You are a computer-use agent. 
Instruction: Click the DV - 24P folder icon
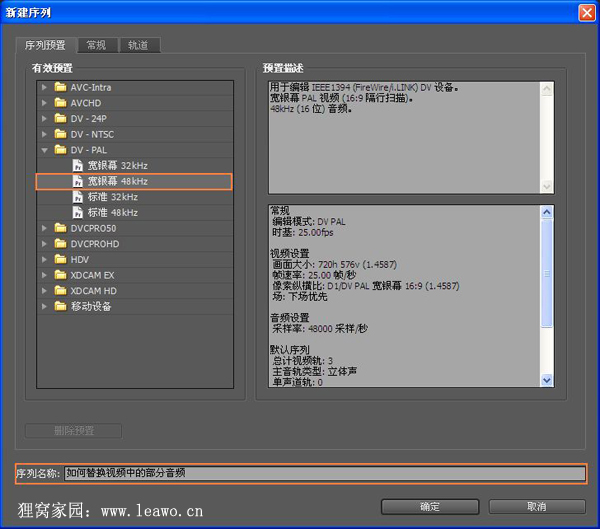pyautogui.click(x=60, y=119)
